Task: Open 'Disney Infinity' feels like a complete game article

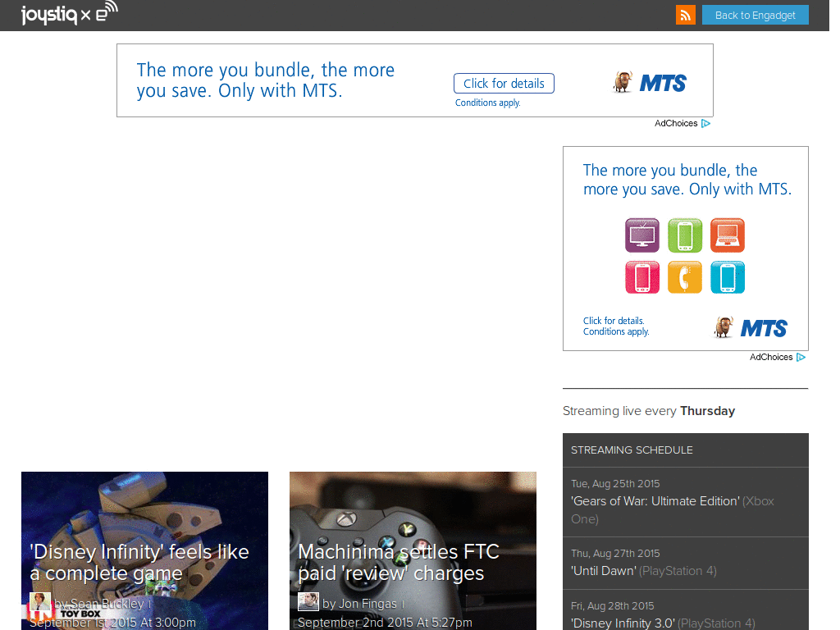Action: point(139,563)
